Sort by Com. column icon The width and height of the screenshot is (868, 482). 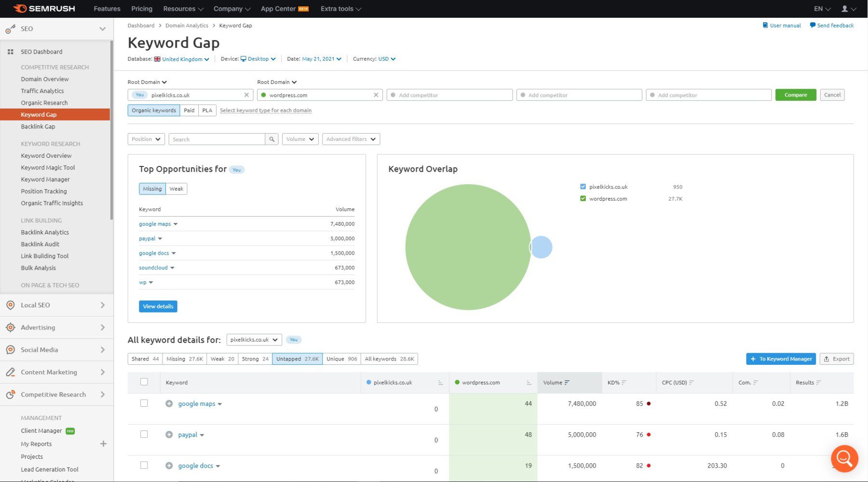coord(756,383)
